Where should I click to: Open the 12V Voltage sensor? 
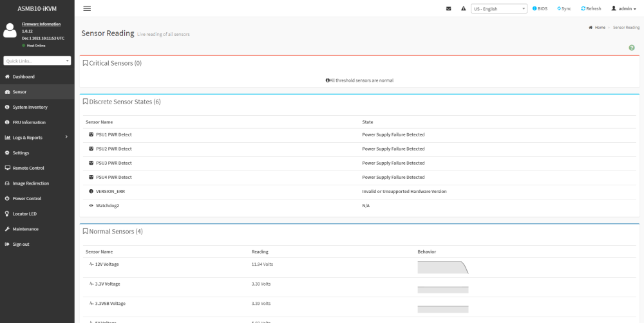coord(107,264)
